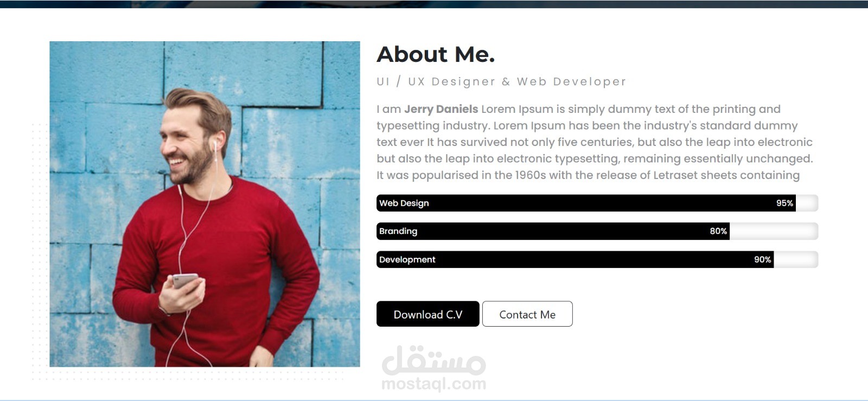Click the mostaql.com watermark text
868x401 pixels.
(433, 384)
